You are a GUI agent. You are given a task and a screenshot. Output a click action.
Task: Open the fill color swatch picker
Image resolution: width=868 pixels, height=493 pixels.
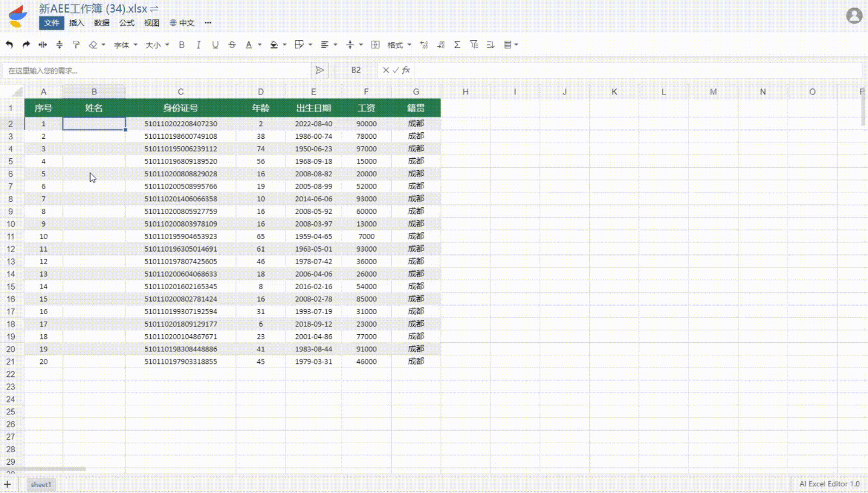[274, 44]
